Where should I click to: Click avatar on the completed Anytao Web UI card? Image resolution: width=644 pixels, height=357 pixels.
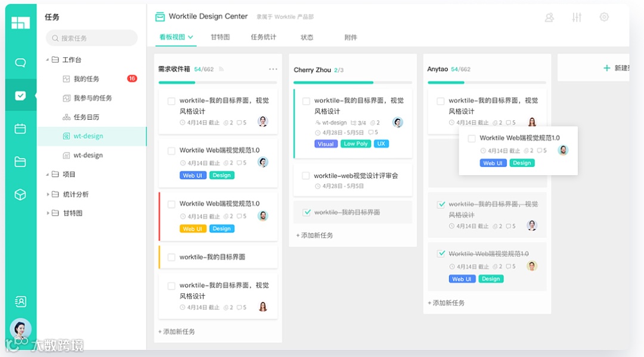[x=532, y=266]
